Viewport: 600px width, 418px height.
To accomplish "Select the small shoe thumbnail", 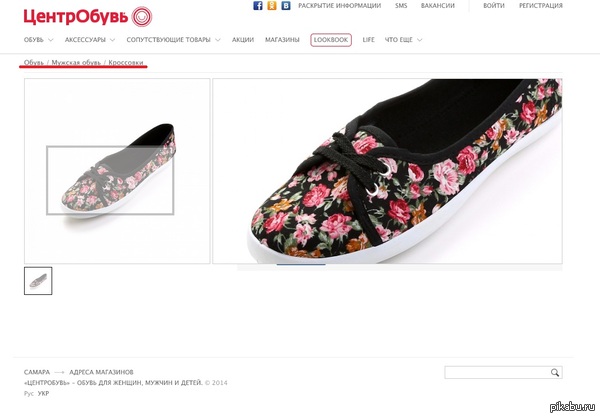I will tap(38, 281).
